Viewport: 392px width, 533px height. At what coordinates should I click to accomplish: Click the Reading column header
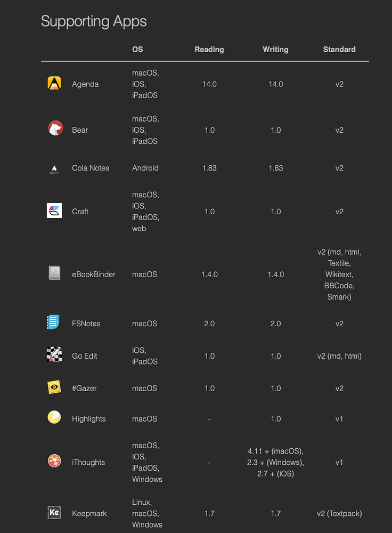[209, 50]
